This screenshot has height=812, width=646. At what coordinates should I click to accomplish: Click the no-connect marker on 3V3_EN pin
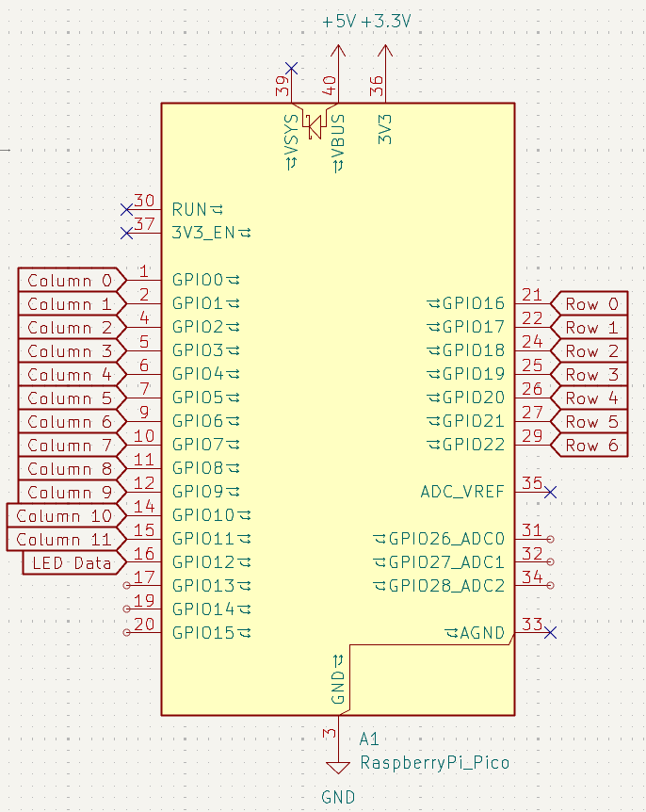(x=127, y=232)
